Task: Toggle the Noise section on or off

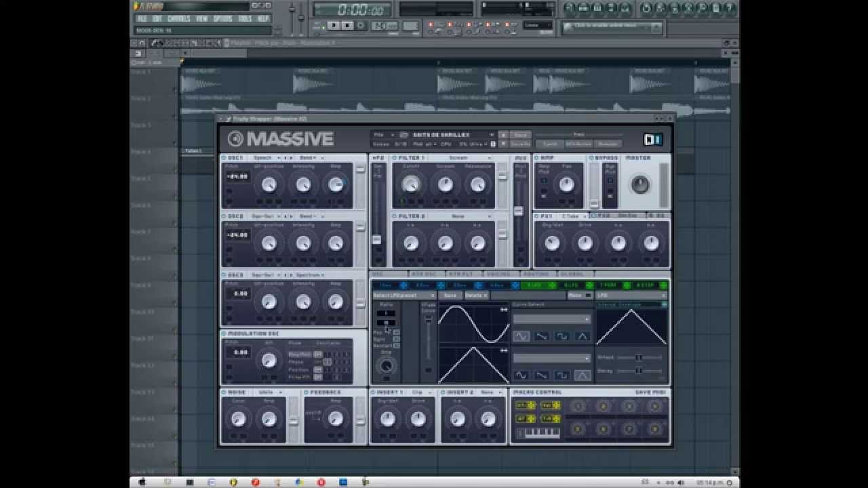Action: pyautogui.click(x=224, y=392)
